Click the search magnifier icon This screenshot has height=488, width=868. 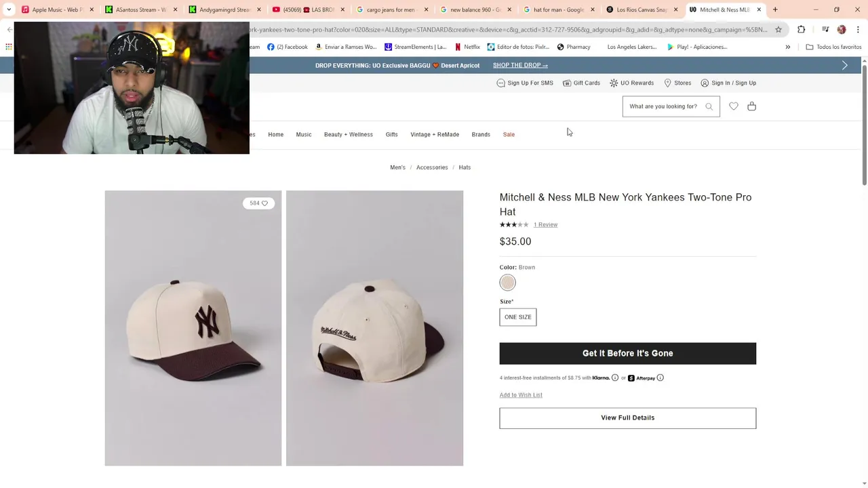click(x=709, y=106)
